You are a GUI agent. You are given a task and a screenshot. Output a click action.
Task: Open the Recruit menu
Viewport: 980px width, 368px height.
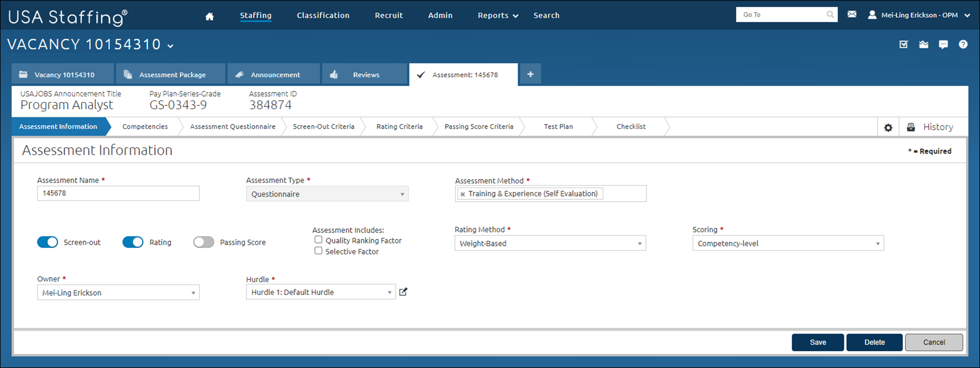(389, 16)
